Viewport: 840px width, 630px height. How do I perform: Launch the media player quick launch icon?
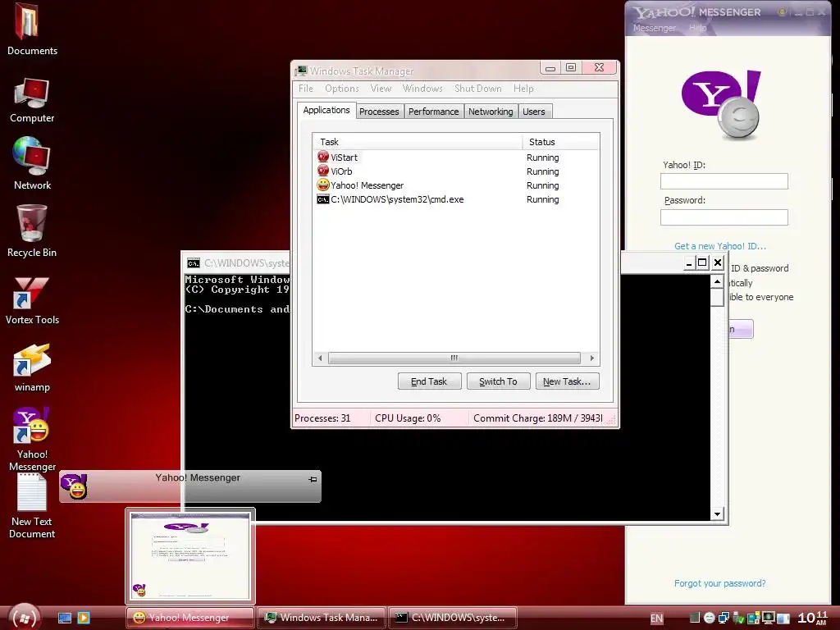coord(84,618)
